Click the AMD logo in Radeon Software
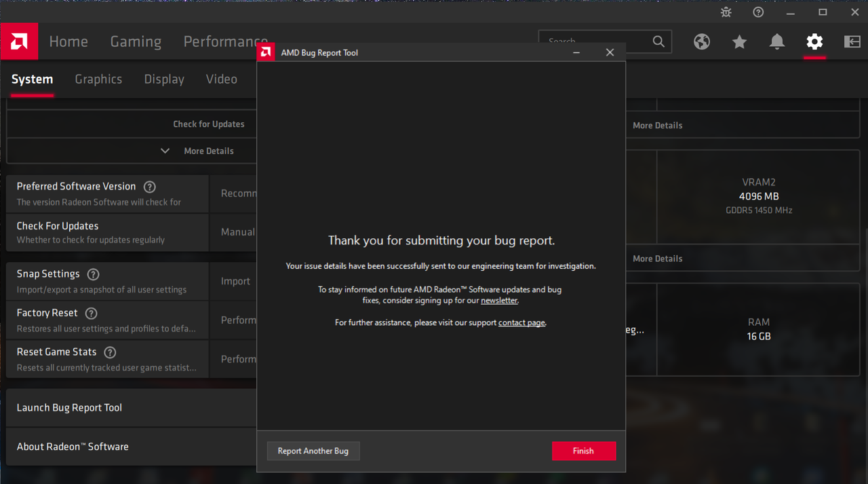This screenshot has height=484, width=868. tap(19, 41)
